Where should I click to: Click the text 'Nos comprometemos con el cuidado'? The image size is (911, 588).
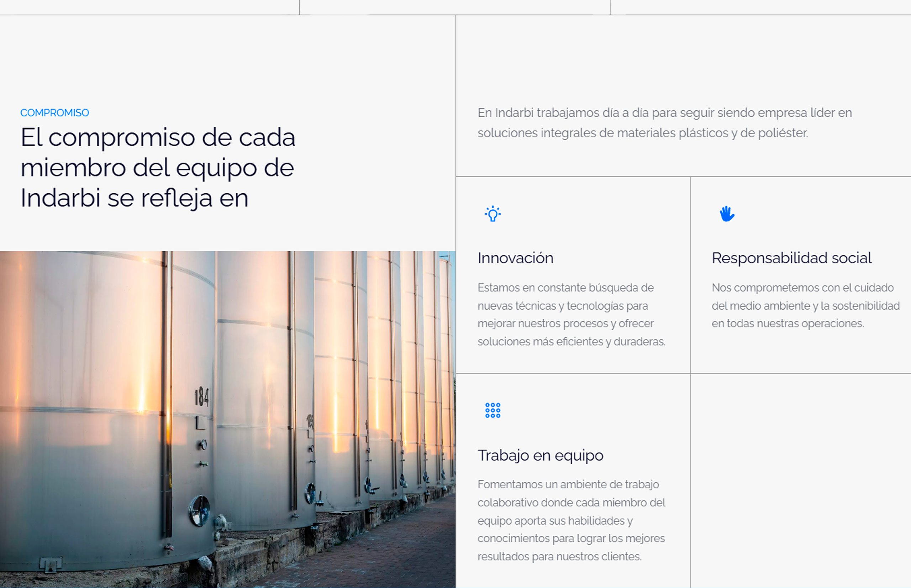tap(802, 288)
